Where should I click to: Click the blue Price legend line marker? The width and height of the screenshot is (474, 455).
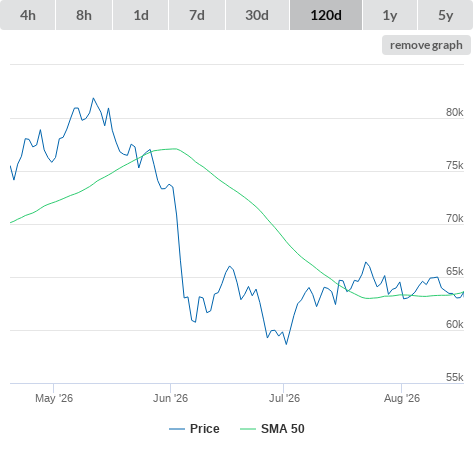tap(177, 429)
